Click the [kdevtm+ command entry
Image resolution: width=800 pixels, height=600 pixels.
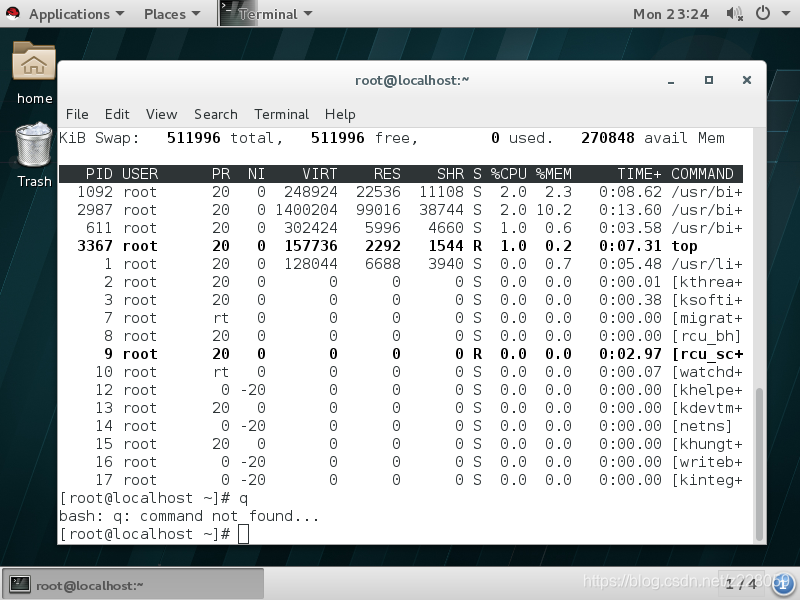point(707,408)
